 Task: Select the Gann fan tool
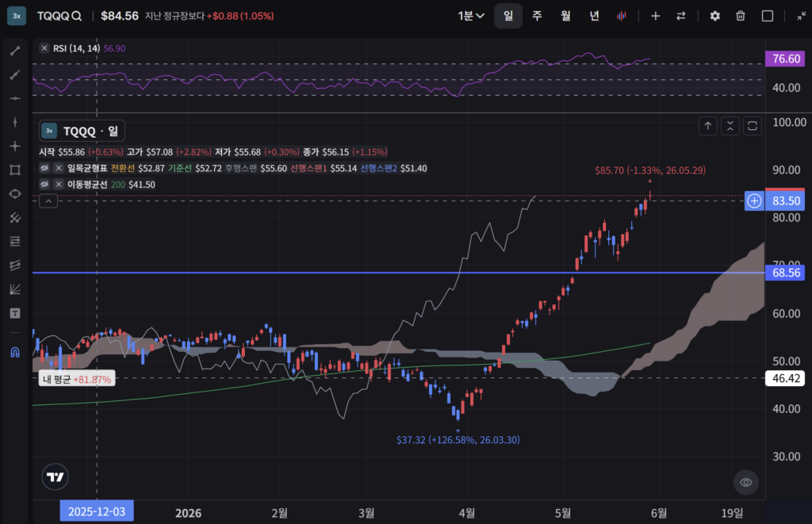(x=15, y=289)
